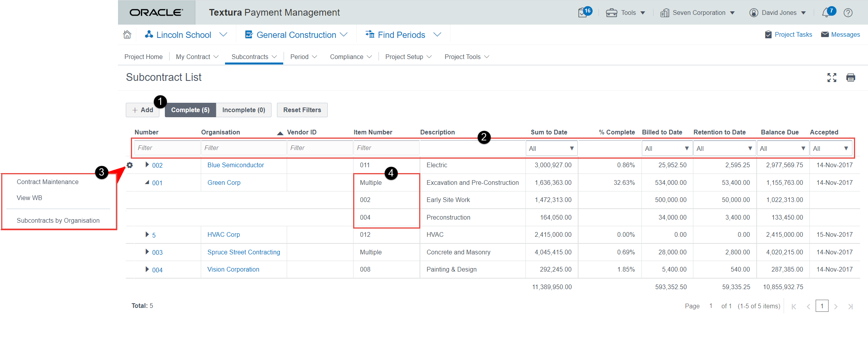This screenshot has height=338, width=868.
Task: Click Number filter input field
Action: pos(167,148)
